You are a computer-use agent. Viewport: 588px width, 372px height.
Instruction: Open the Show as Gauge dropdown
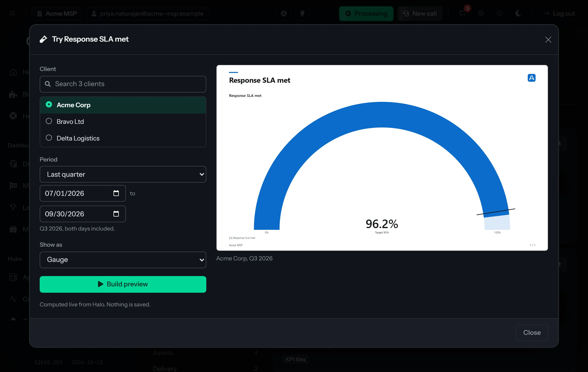(x=123, y=260)
